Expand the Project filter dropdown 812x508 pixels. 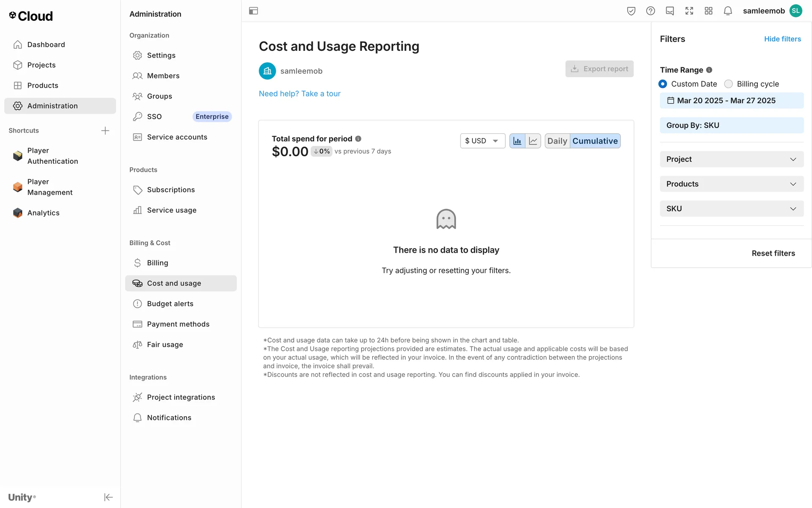coord(731,159)
